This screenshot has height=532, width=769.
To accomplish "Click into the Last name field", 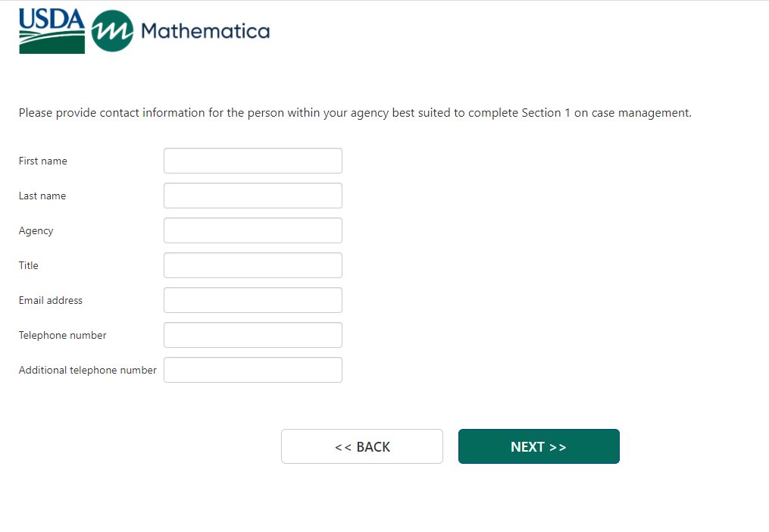I will (252, 196).
